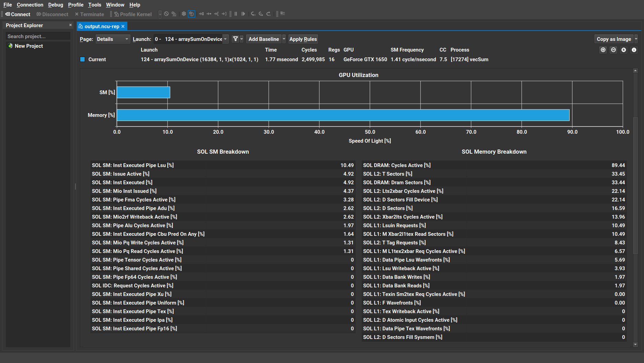Click the 'SOL SM: Pipe Tensor Cycles Active [%]' row
The height and width of the screenshot is (363, 644).
(223, 260)
